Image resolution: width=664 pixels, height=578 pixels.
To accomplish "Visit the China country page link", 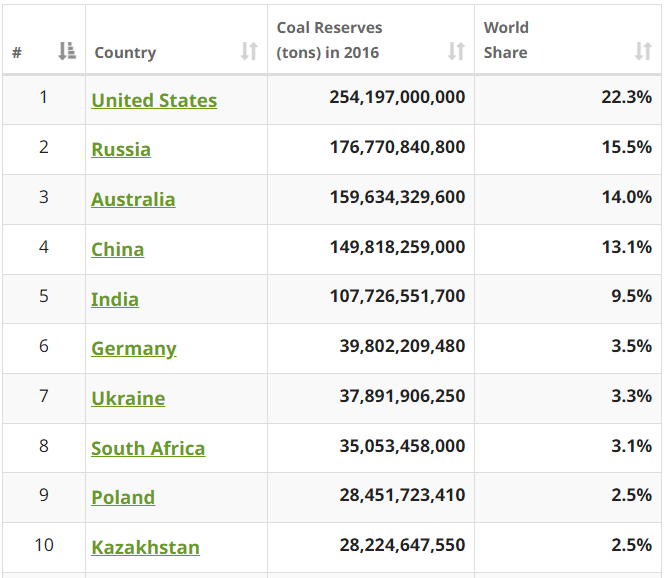I will (x=117, y=249).
